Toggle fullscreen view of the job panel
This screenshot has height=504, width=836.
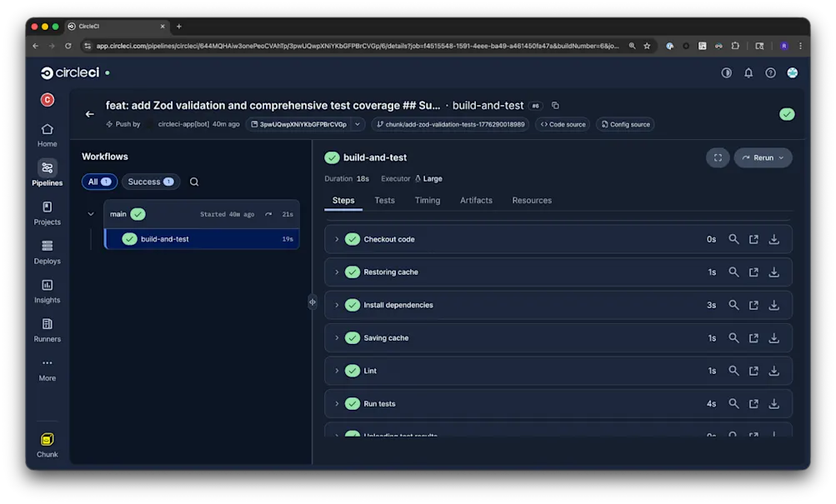click(x=718, y=157)
